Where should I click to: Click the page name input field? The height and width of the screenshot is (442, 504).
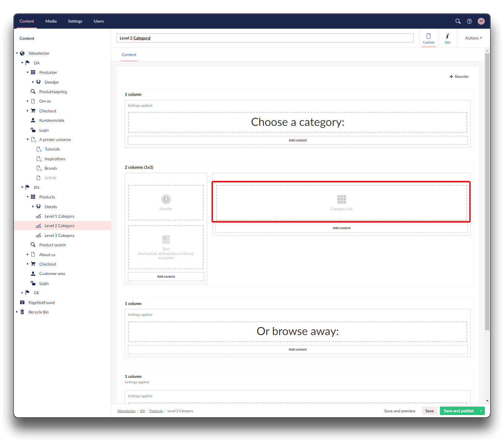(265, 38)
